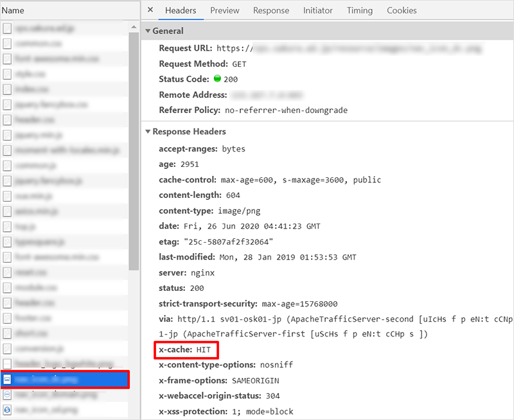Collapse the Response Headers section
514x420 pixels.
point(147,132)
